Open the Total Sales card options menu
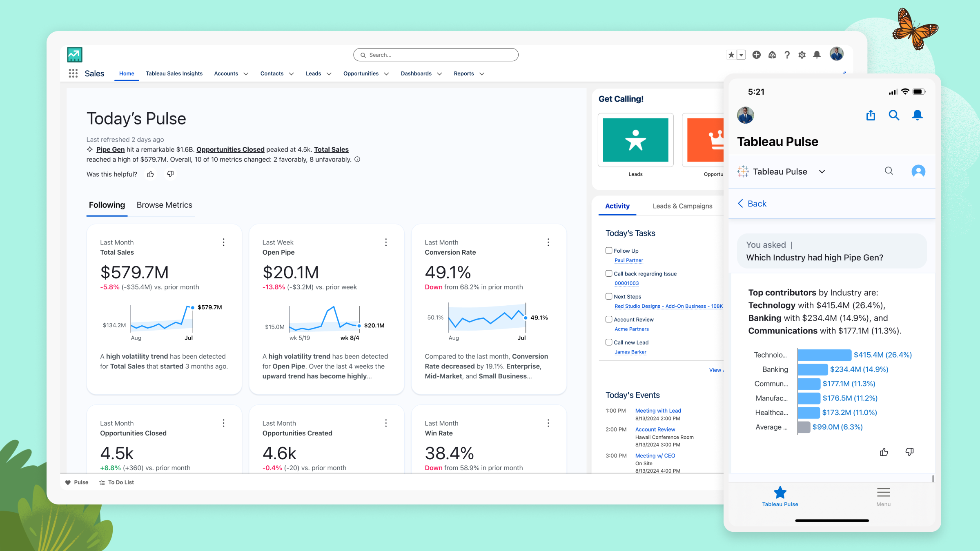 [224, 242]
